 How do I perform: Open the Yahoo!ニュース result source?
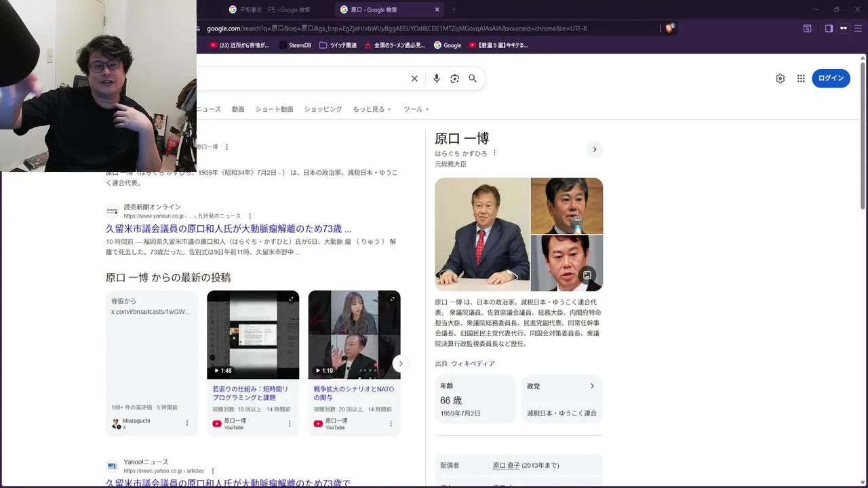point(146,462)
